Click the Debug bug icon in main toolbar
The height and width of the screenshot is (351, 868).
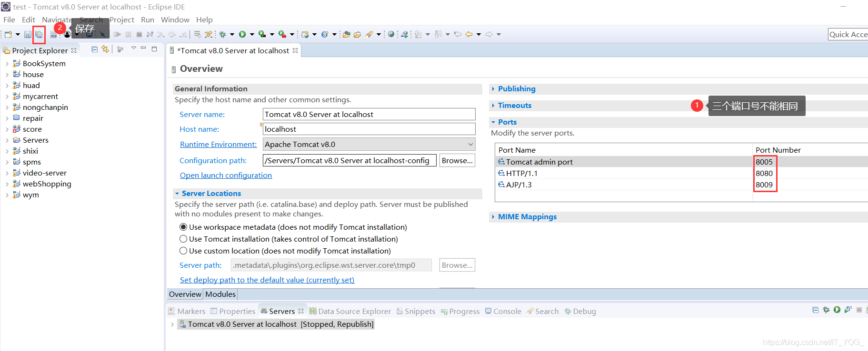pos(222,34)
